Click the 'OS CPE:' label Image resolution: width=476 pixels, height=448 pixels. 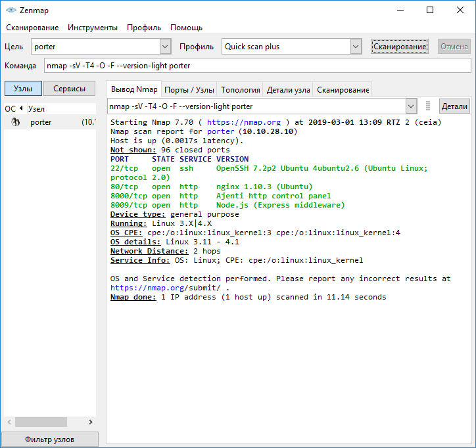[x=126, y=233]
